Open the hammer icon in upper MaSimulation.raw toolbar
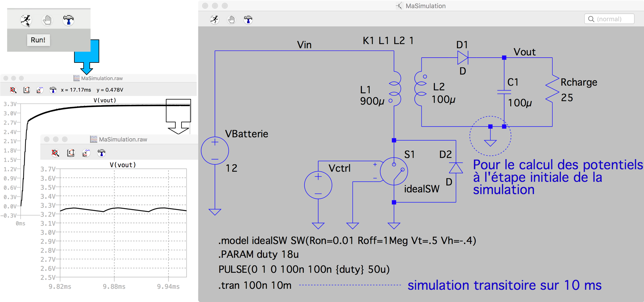 [53, 90]
